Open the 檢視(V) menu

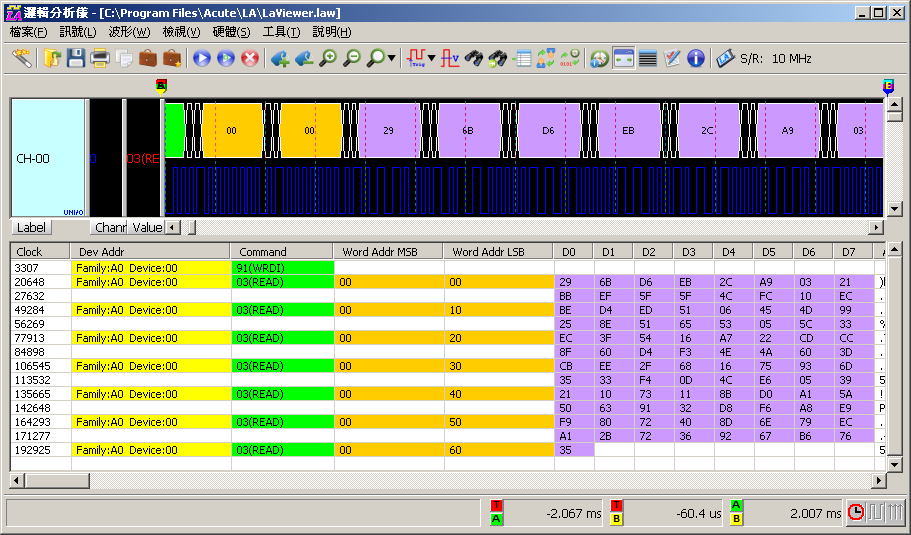181,32
